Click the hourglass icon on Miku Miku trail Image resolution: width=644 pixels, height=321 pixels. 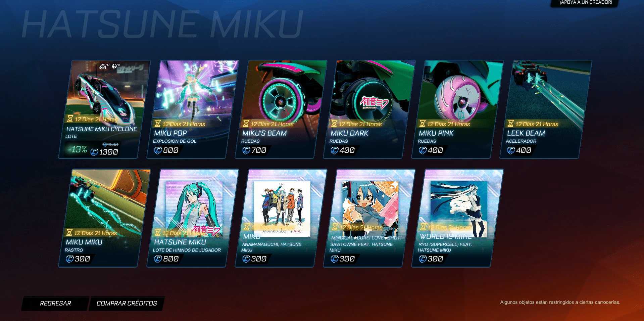point(69,232)
